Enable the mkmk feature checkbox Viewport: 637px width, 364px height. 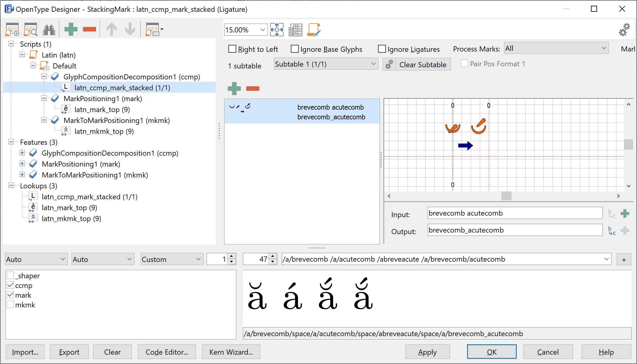tap(11, 305)
